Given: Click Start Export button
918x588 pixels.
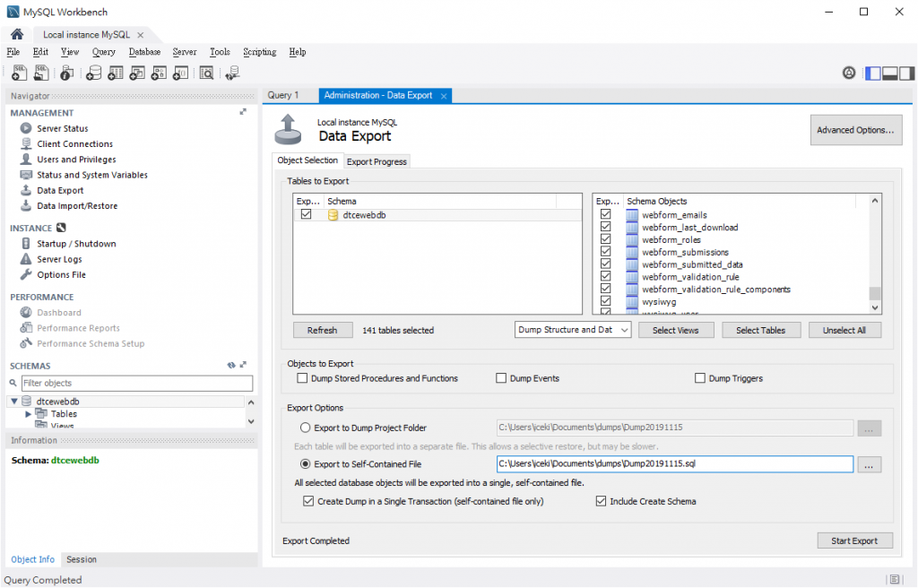Looking at the screenshot, I should [x=854, y=540].
